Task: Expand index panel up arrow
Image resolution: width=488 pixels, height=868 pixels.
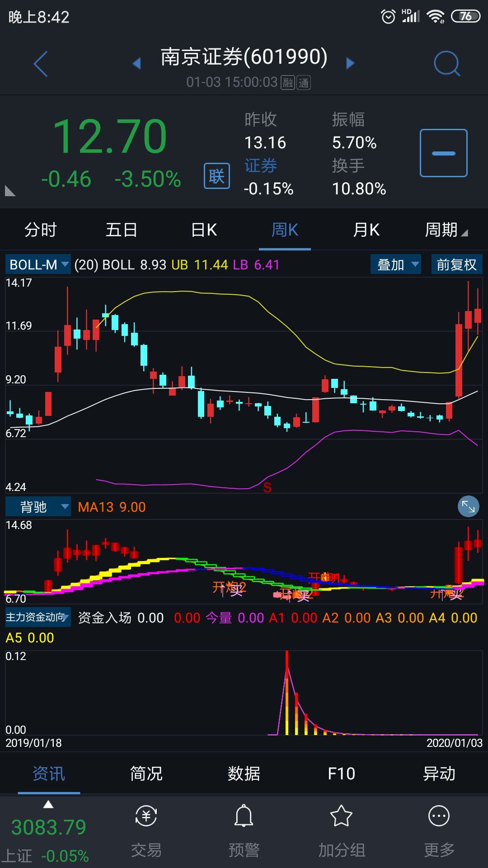Action: (x=48, y=805)
